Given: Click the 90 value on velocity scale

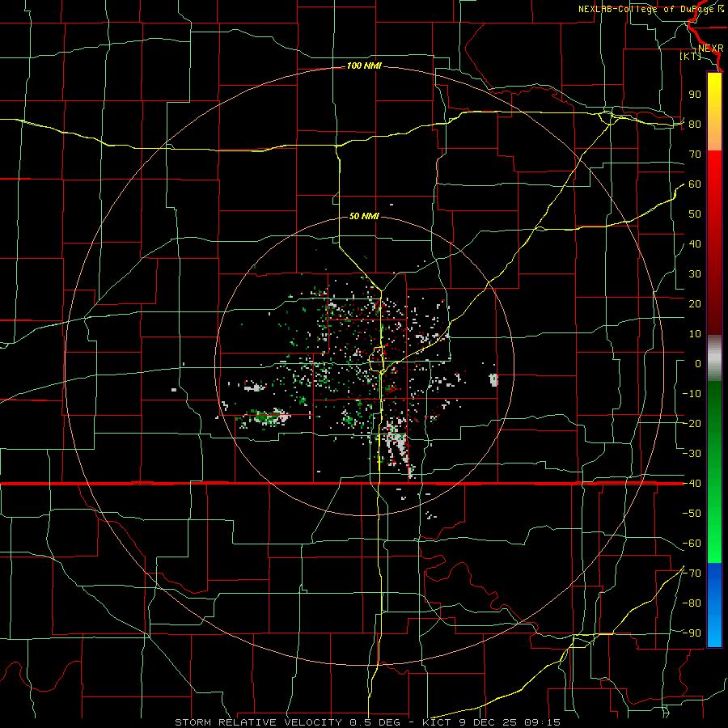Looking at the screenshot, I should tap(695, 95).
